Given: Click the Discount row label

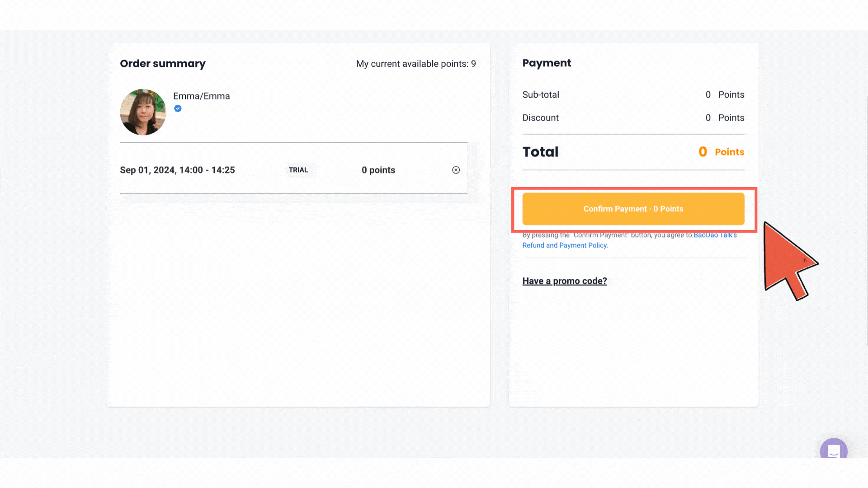Looking at the screenshot, I should click(x=540, y=117).
